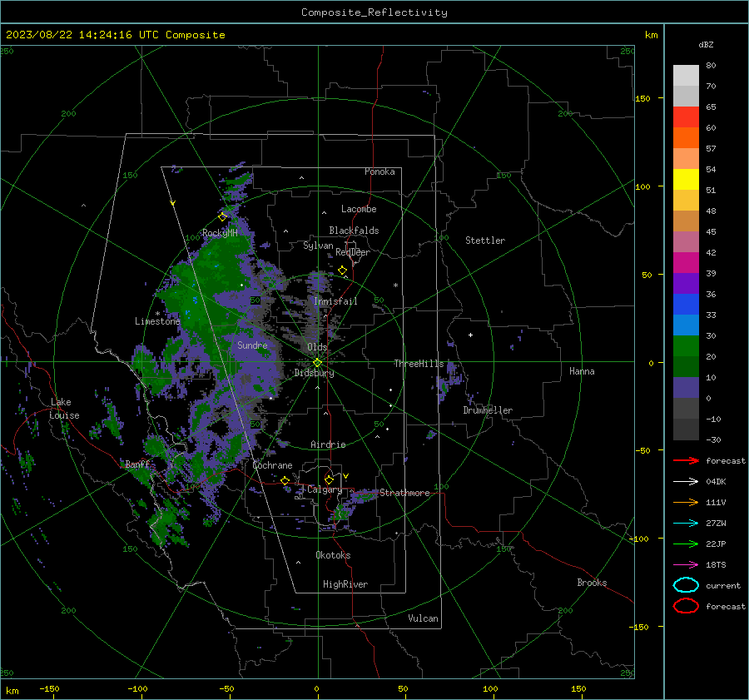Click the Cochrane city label

coord(272,465)
